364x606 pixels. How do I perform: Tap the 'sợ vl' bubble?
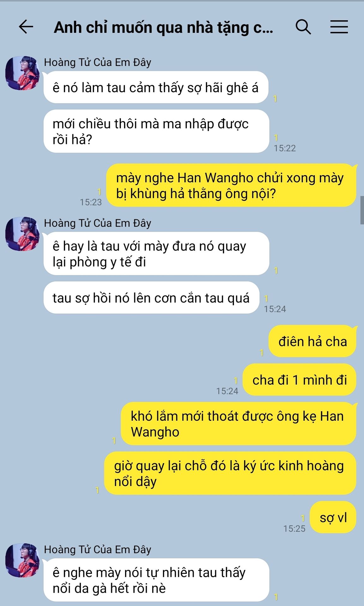pyautogui.click(x=333, y=517)
